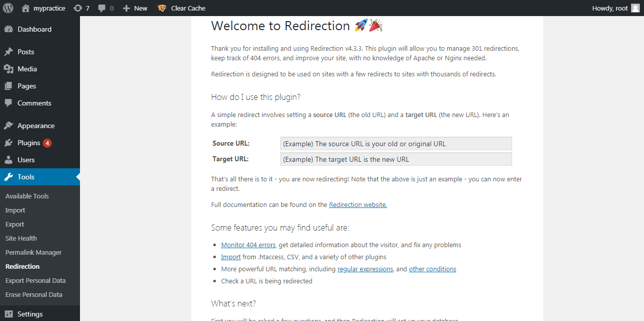Screen dimensions: 644x321
Task: Open the comments bubble icon in admin bar
Action: coord(102,8)
